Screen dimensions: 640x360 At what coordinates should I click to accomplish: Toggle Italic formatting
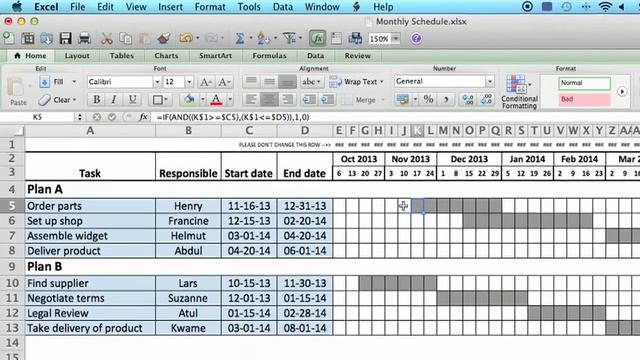(114, 99)
